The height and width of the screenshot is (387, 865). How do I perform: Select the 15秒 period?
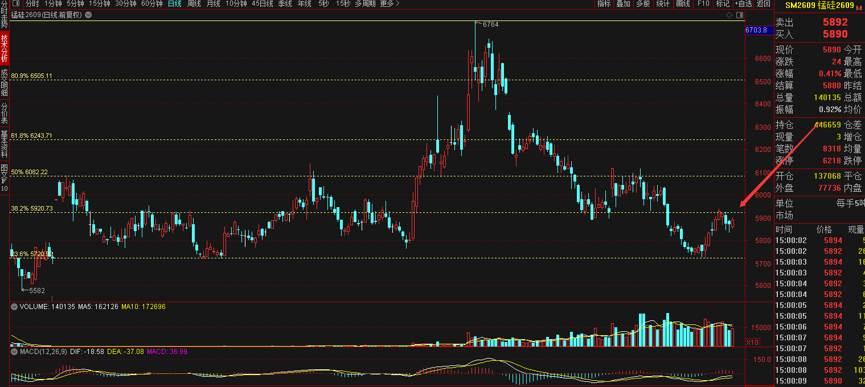[x=343, y=3]
